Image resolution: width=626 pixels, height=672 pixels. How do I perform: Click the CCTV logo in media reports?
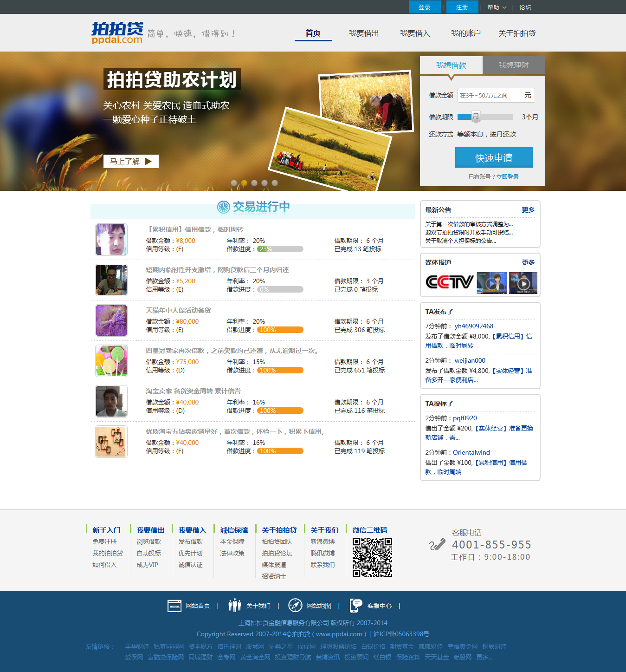click(x=449, y=282)
